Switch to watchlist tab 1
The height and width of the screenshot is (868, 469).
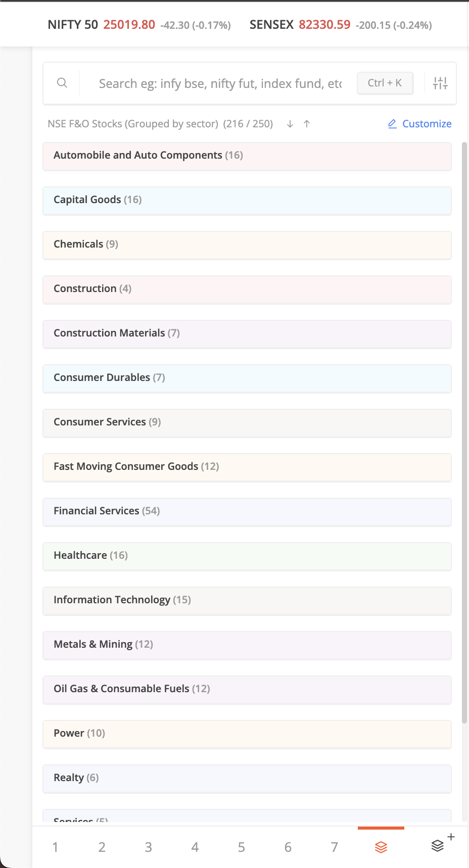point(55,847)
